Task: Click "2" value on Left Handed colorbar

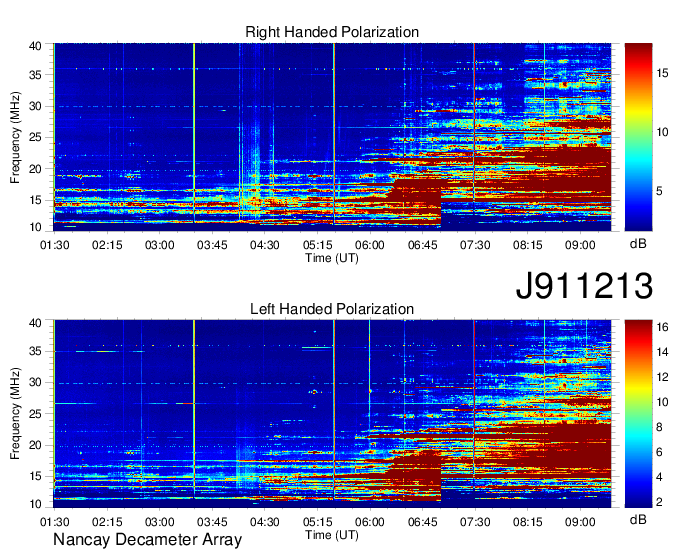Action: pos(659,502)
